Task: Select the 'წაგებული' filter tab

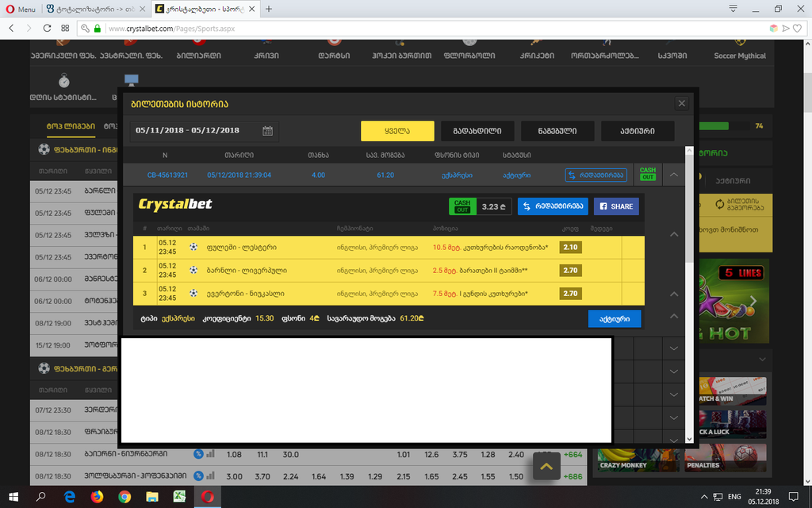Action: (x=557, y=131)
